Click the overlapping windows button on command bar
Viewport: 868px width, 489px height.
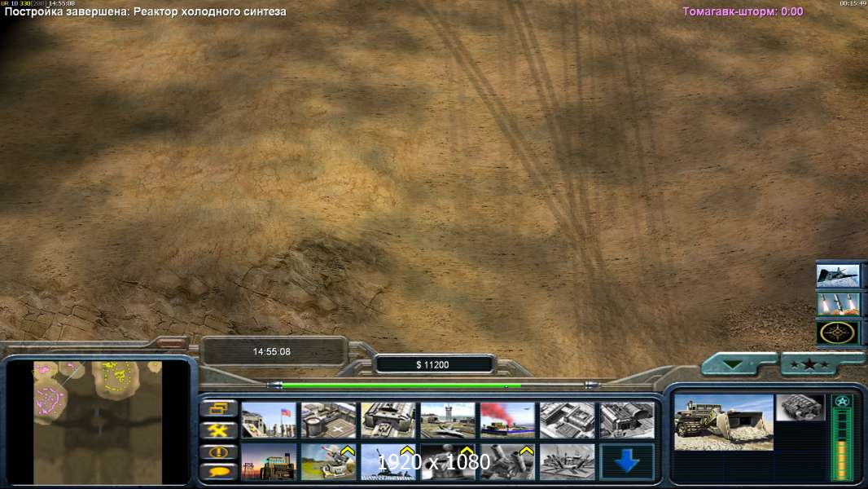click(219, 408)
